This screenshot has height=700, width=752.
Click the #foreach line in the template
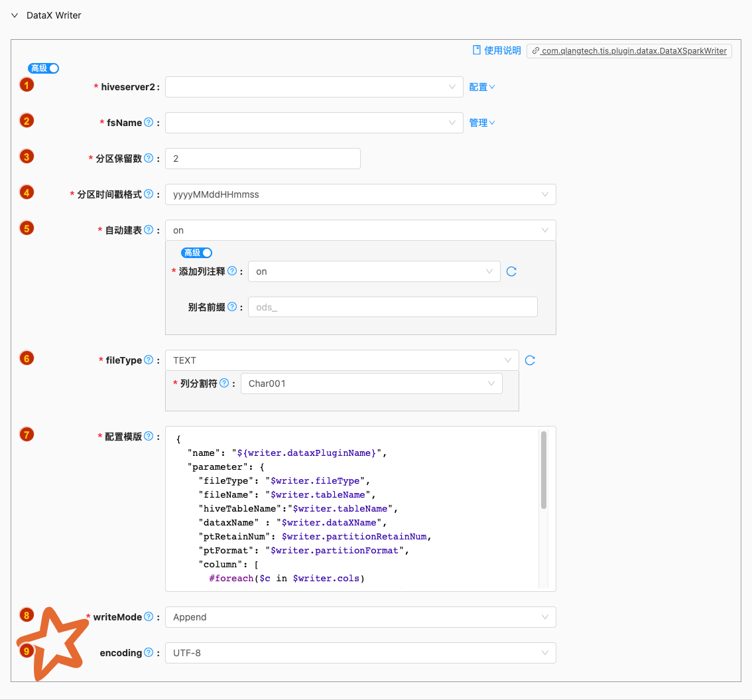[x=286, y=578]
